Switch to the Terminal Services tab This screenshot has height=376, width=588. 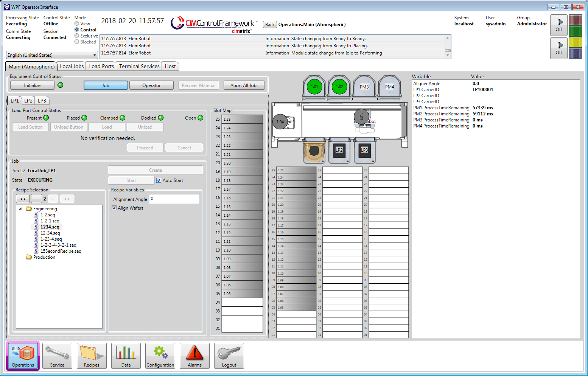[x=139, y=66]
